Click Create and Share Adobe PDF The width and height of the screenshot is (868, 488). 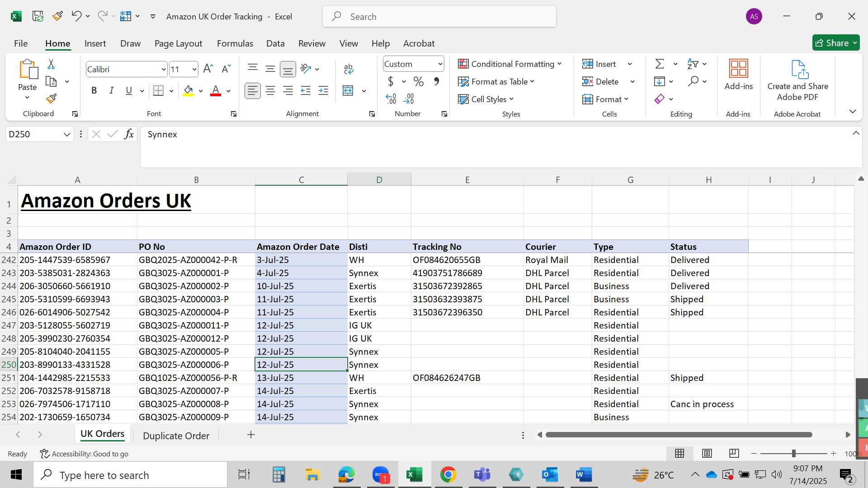tap(798, 81)
